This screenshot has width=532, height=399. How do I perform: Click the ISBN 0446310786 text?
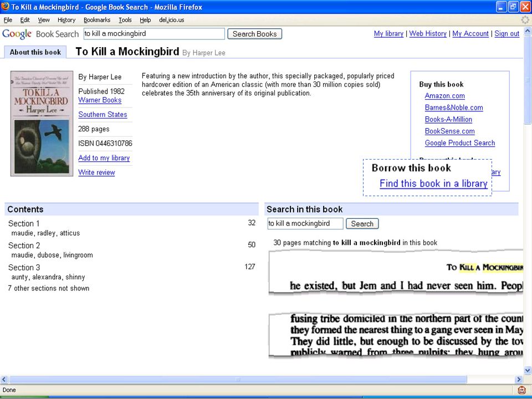pos(105,144)
